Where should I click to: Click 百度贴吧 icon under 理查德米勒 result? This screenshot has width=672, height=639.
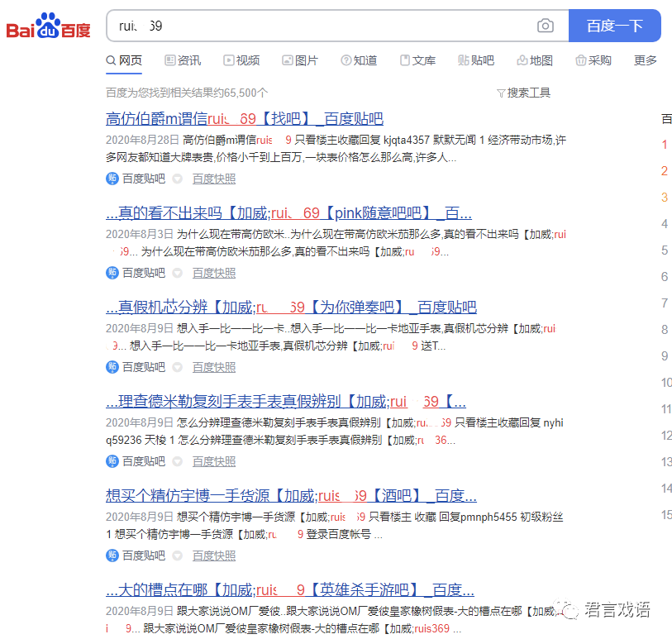[112, 461]
